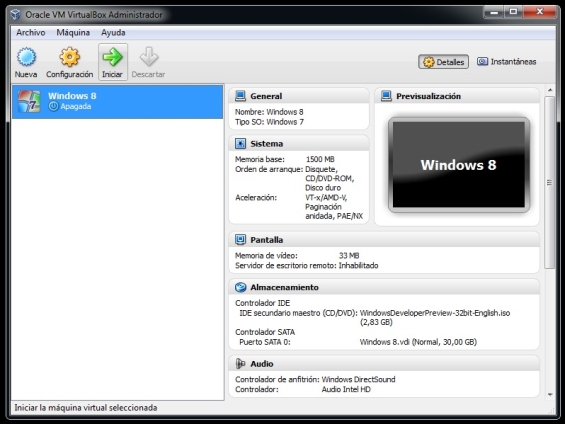Click the Almacenamiento section disk icon

coord(240,287)
